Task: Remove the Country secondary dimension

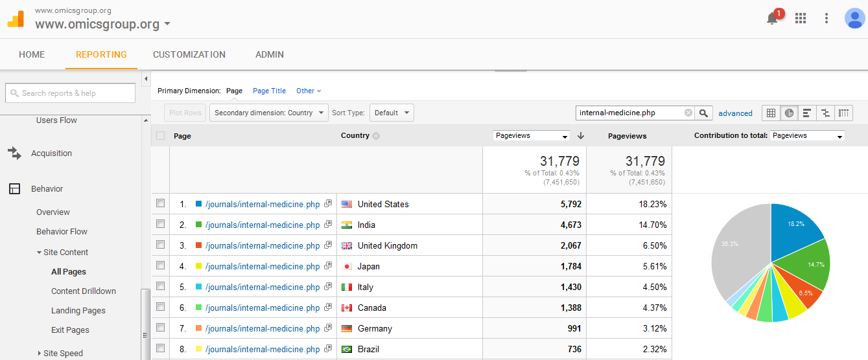Action: pyautogui.click(x=376, y=136)
